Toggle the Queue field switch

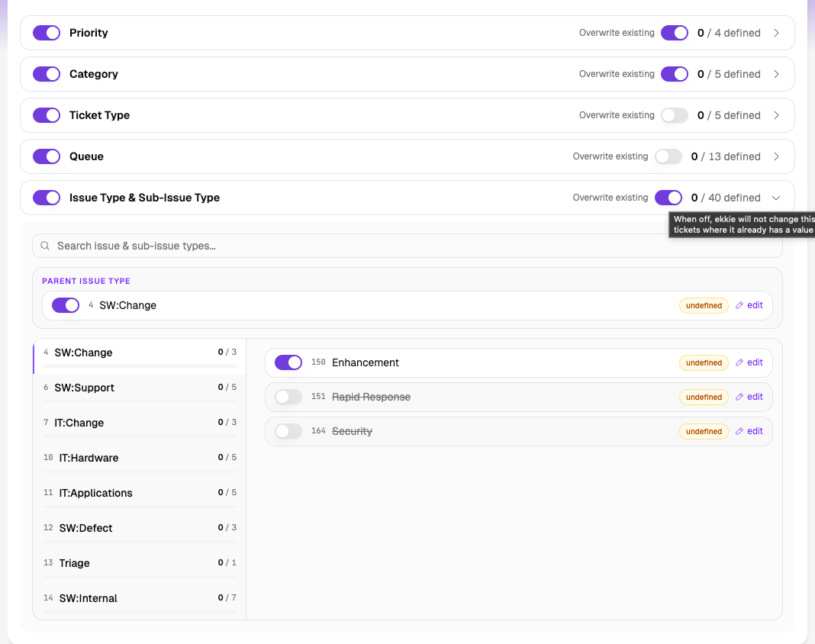click(47, 156)
